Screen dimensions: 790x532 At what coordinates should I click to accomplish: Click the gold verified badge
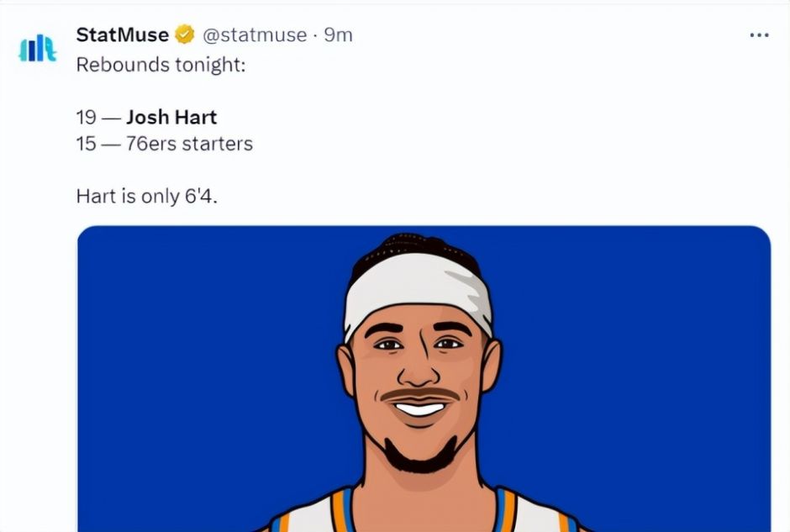185,34
